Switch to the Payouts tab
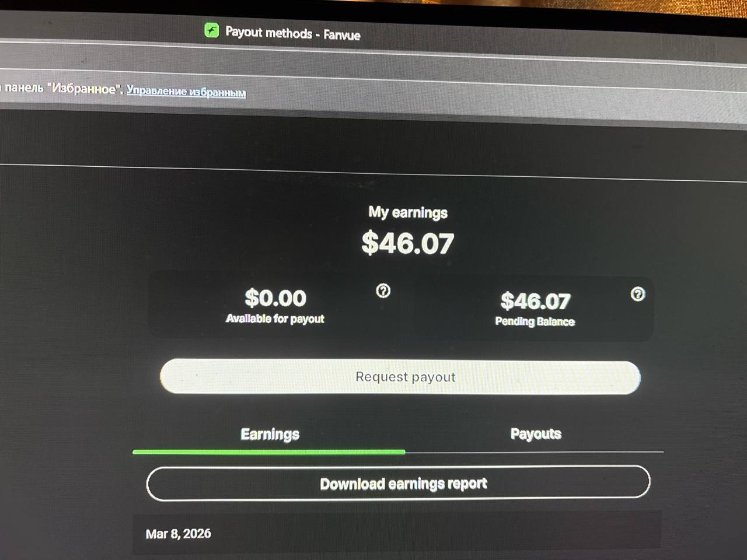The height and width of the screenshot is (560, 747). point(536,433)
